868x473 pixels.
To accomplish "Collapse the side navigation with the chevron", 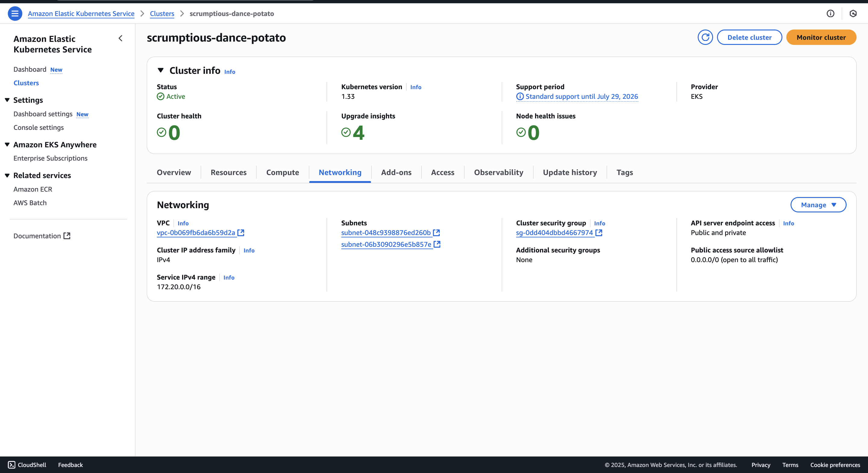I will [120, 38].
